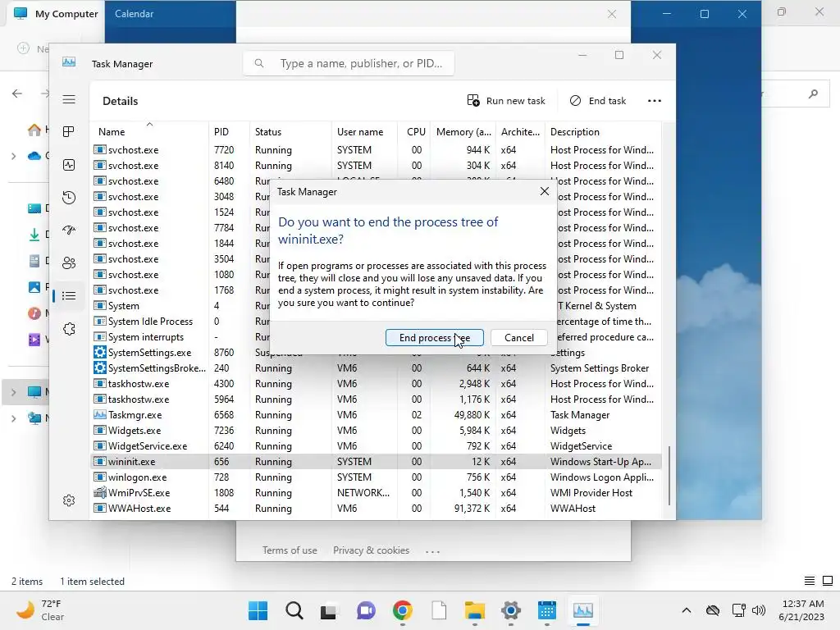Screen dimensions: 840x630
Task: Click the Run new task button
Action: coord(506,101)
